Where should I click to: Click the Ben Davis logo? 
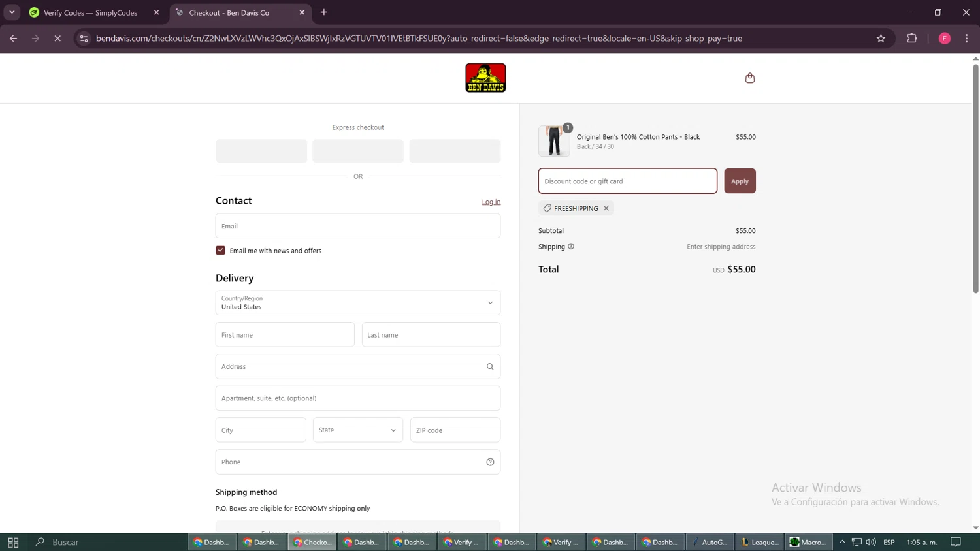click(485, 78)
